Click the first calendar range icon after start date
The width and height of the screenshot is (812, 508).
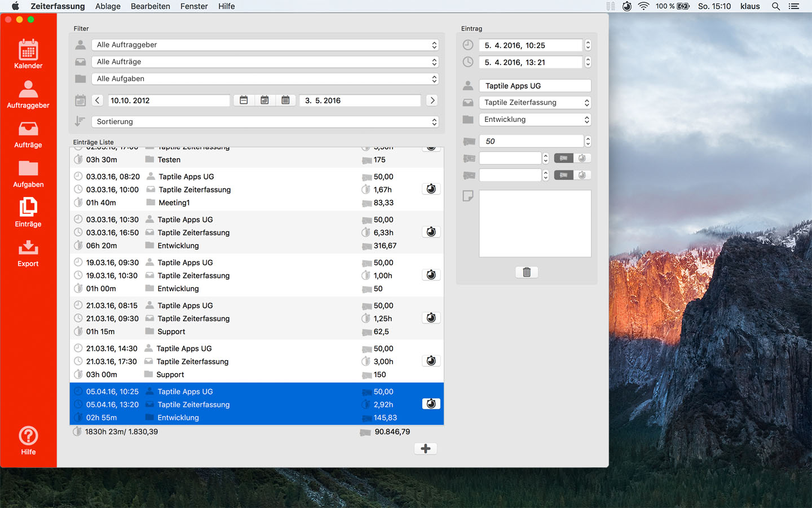pyautogui.click(x=244, y=100)
